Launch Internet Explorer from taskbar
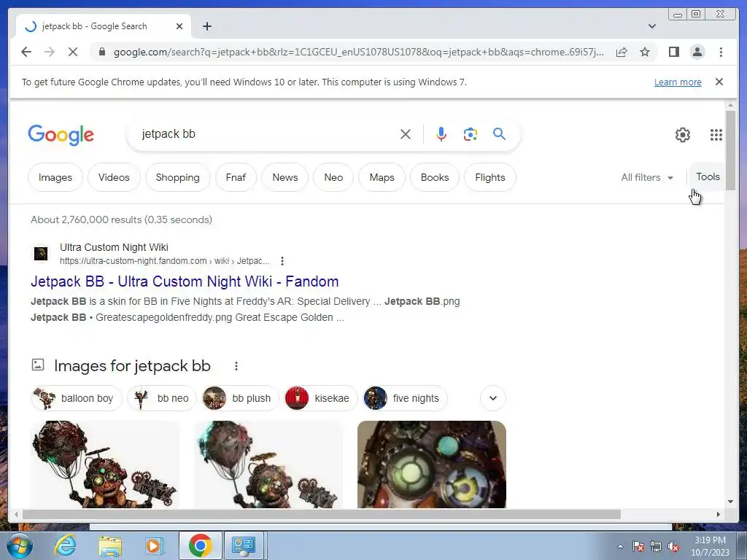This screenshot has width=747, height=560. click(x=65, y=545)
